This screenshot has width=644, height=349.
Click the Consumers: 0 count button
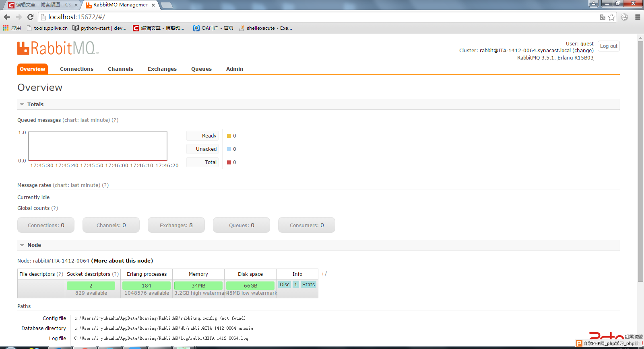307,225
